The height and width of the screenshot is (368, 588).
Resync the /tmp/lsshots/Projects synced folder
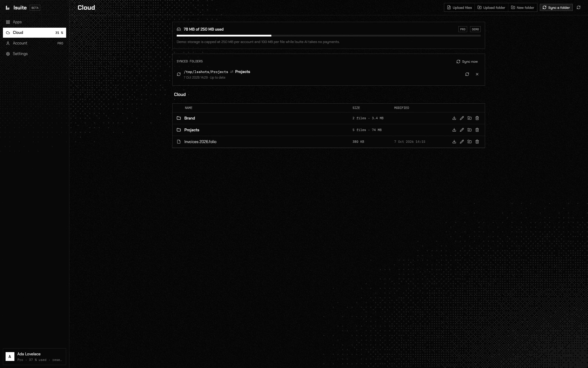[x=467, y=74]
